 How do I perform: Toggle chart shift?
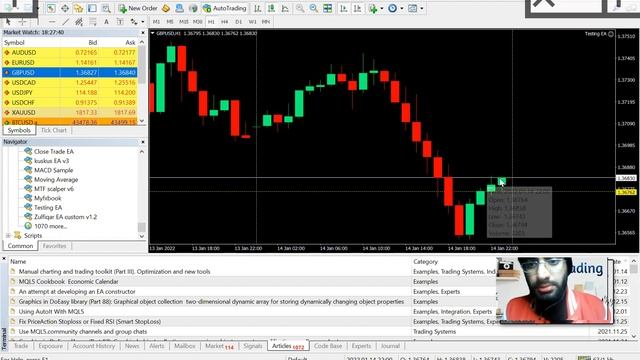coord(357,8)
